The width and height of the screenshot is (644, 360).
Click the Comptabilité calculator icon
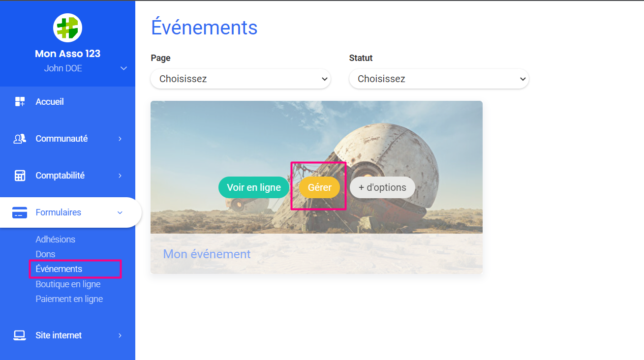coord(20,176)
